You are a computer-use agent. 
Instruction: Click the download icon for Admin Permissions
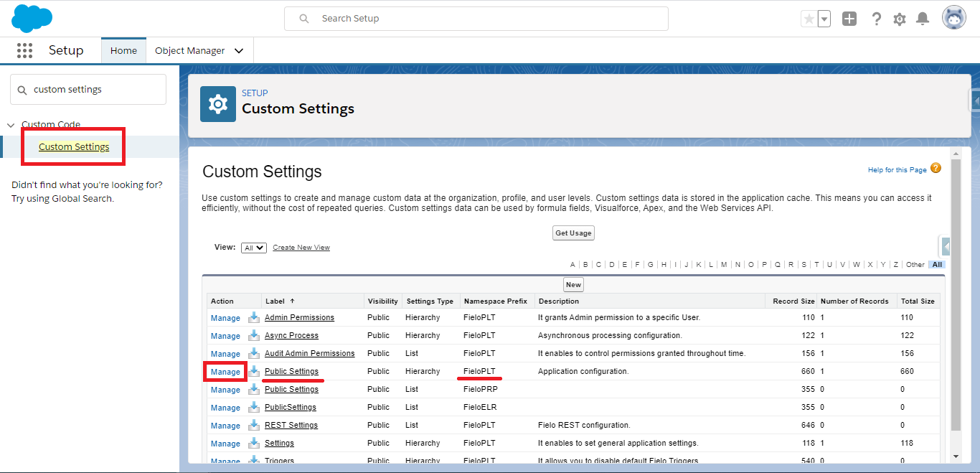(x=254, y=317)
